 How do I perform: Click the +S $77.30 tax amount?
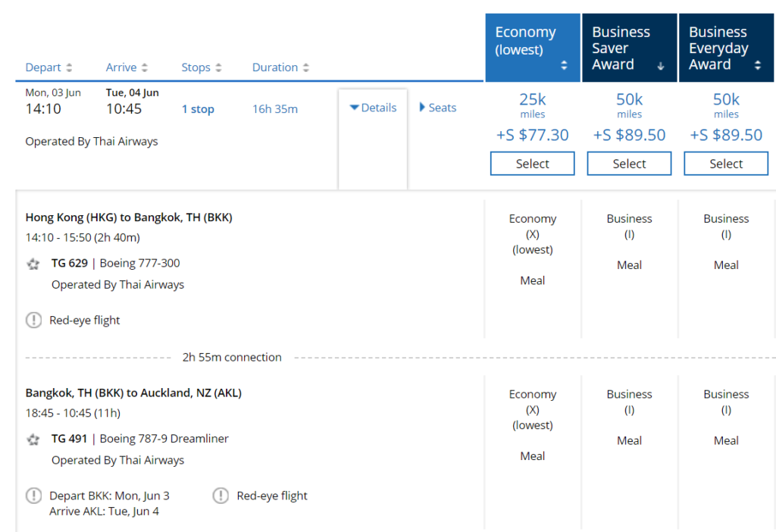(533, 135)
